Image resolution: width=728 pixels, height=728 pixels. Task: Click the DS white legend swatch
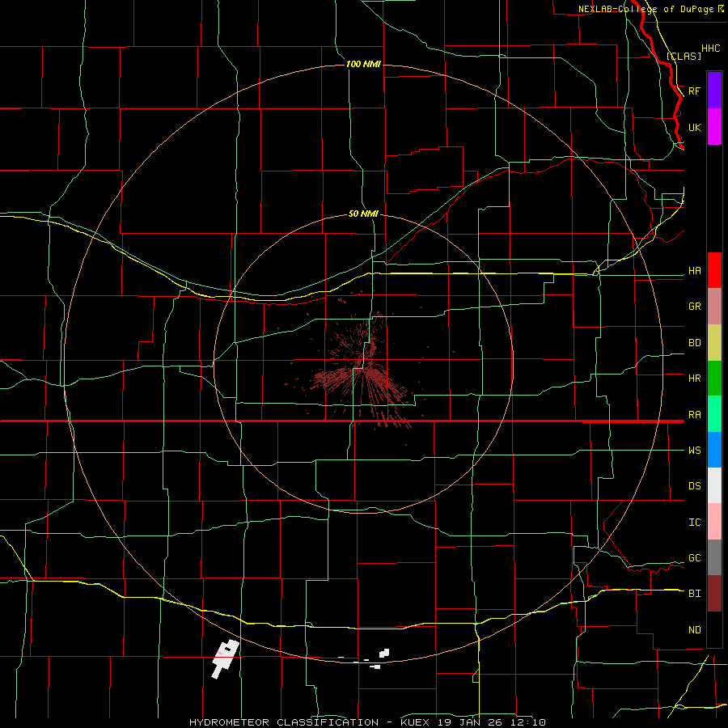tap(714, 485)
